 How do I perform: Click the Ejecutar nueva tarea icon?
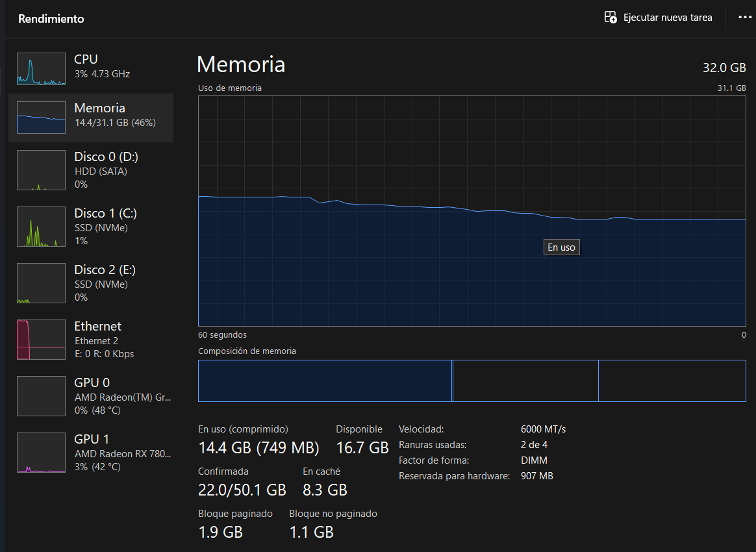tap(611, 18)
